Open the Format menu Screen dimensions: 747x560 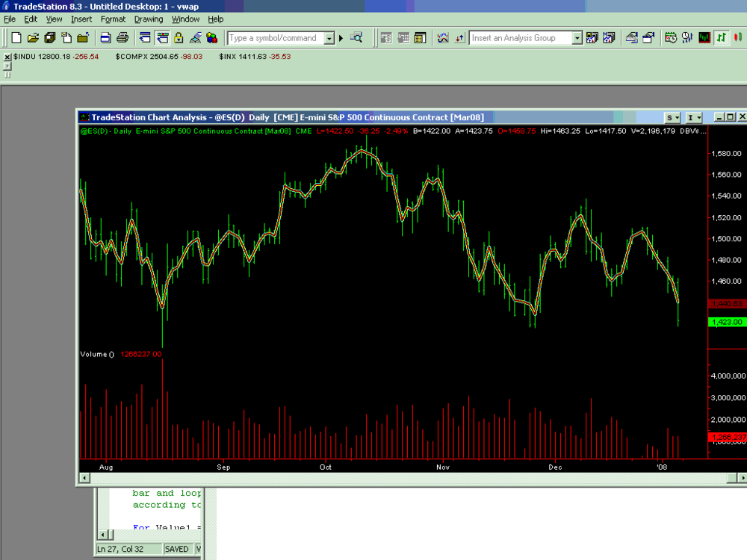click(x=113, y=19)
